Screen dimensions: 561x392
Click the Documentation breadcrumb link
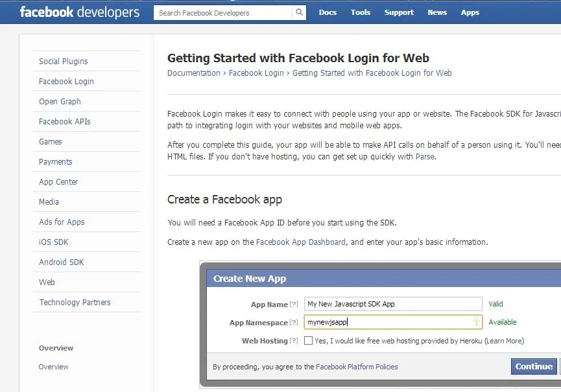pyautogui.click(x=193, y=73)
